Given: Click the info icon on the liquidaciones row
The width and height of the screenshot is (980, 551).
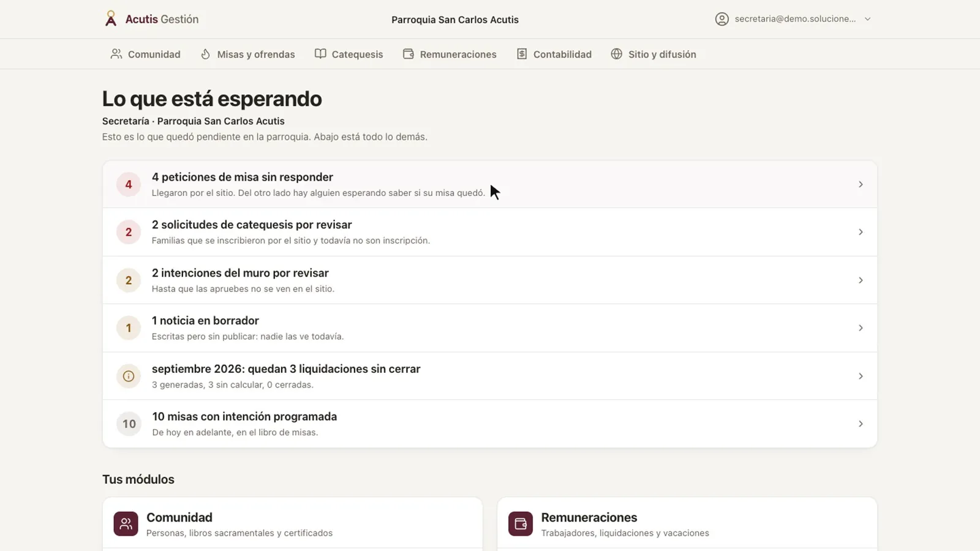Looking at the screenshot, I should [129, 376].
